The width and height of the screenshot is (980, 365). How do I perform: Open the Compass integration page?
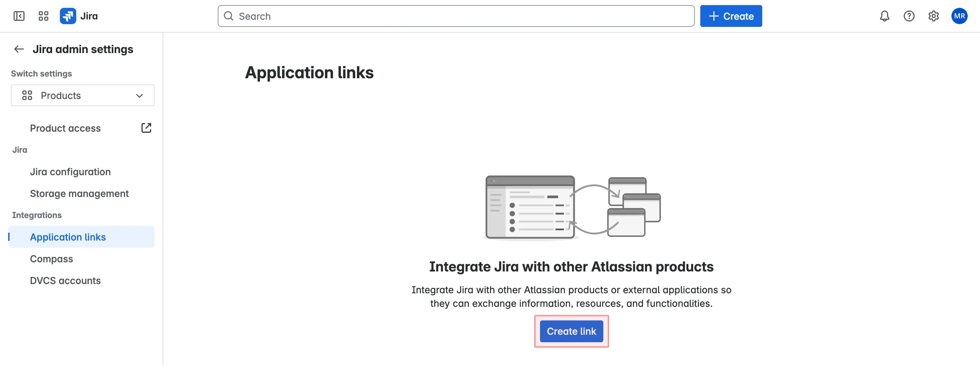pos(51,259)
